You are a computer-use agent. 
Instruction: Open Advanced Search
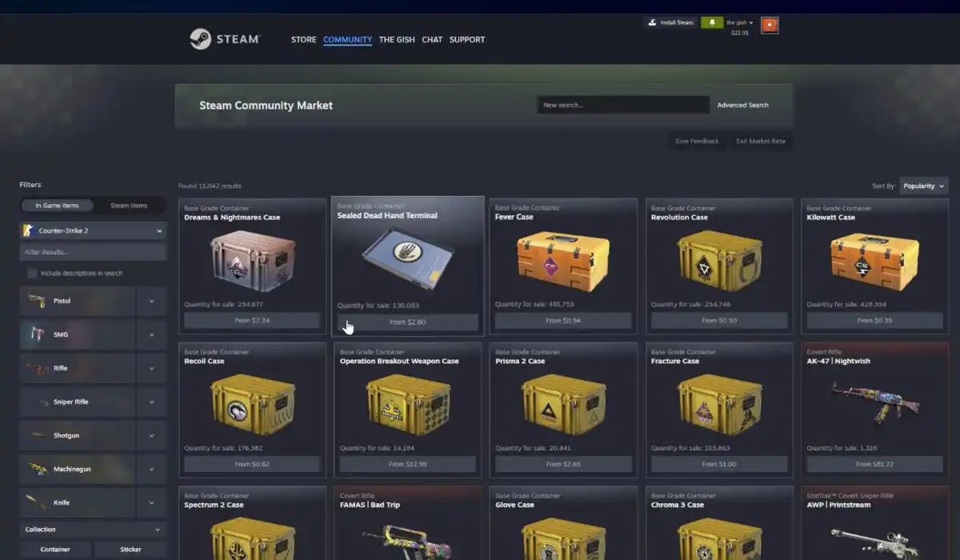[x=742, y=105]
